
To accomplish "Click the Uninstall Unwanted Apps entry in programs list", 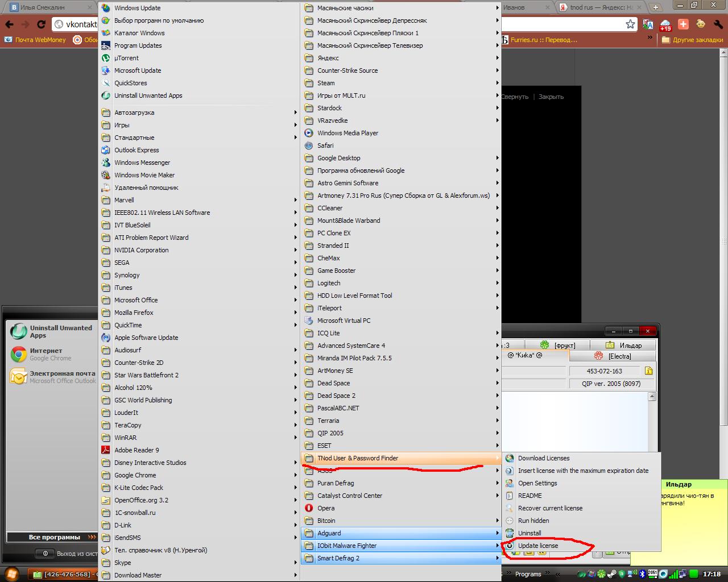I will (x=199, y=95).
